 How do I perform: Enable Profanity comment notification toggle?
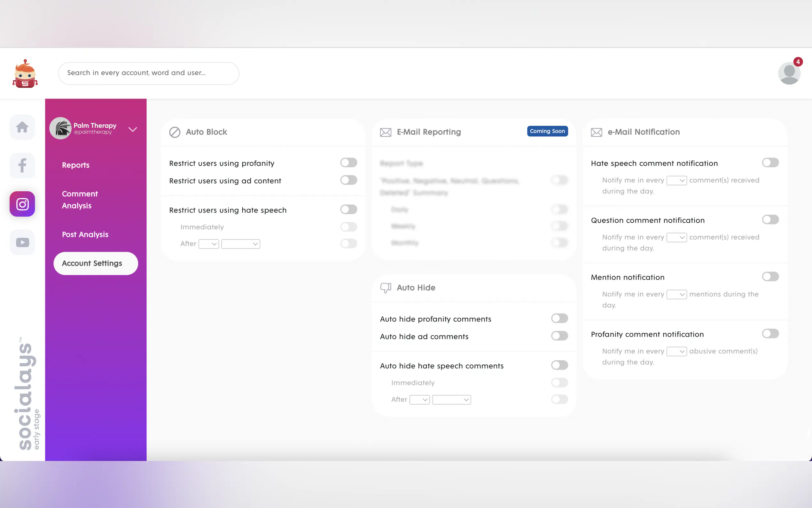pos(770,334)
